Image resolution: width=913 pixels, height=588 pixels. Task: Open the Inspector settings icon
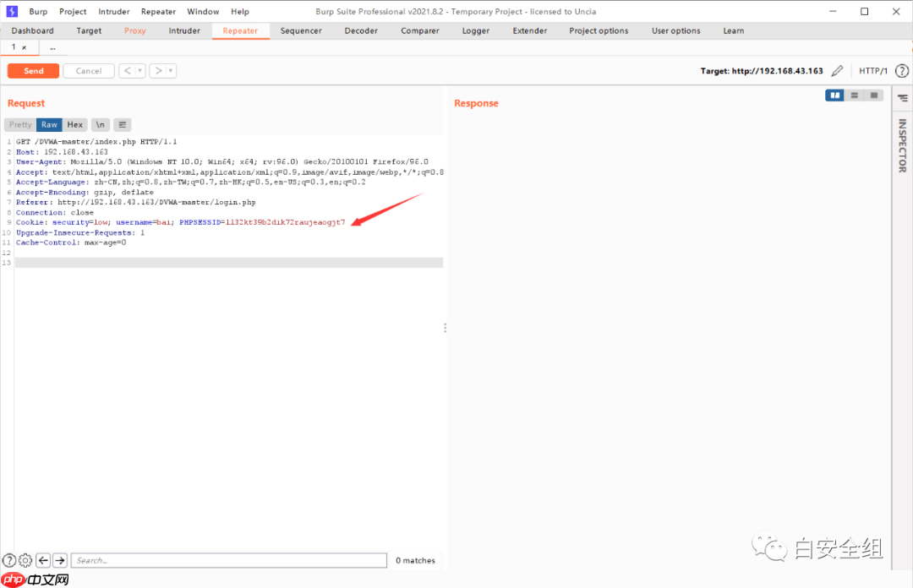[x=903, y=98]
